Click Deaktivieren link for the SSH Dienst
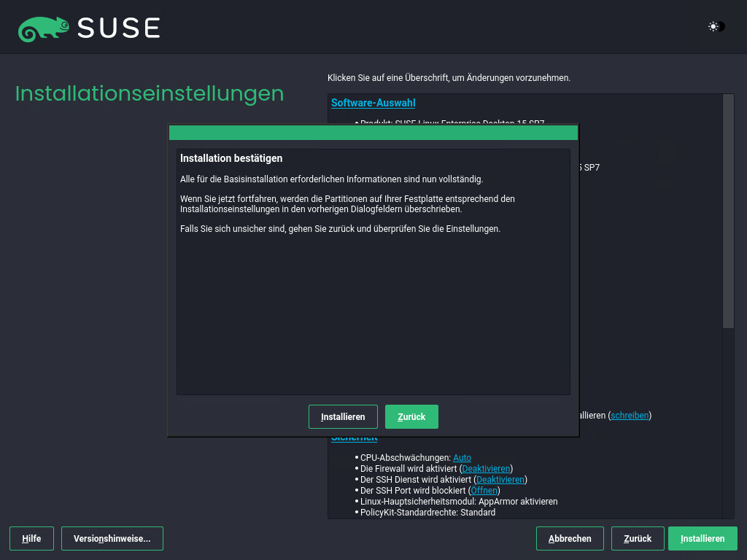 (500, 480)
